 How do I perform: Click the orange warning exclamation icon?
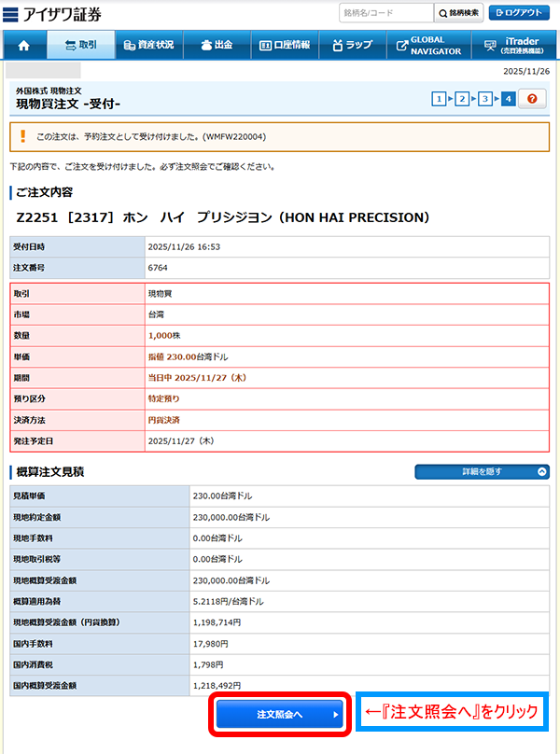click(22, 136)
